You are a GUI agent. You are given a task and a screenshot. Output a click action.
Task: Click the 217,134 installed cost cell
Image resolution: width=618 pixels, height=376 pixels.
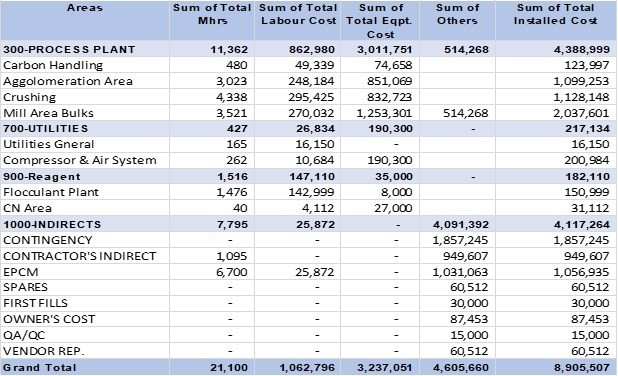click(x=587, y=129)
